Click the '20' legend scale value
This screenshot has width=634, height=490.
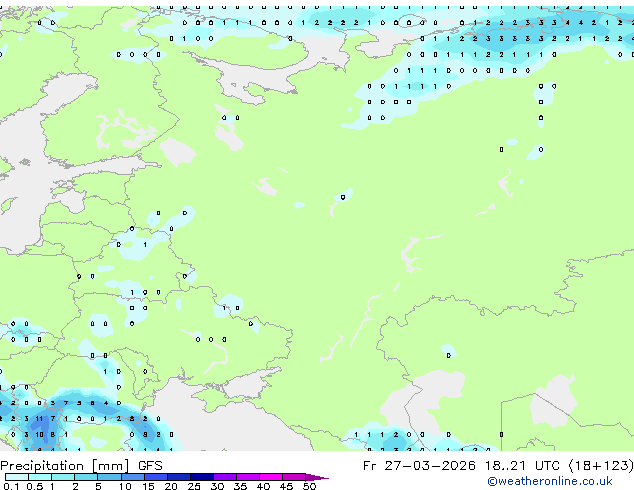pyautogui.click(x=171, y=486)
